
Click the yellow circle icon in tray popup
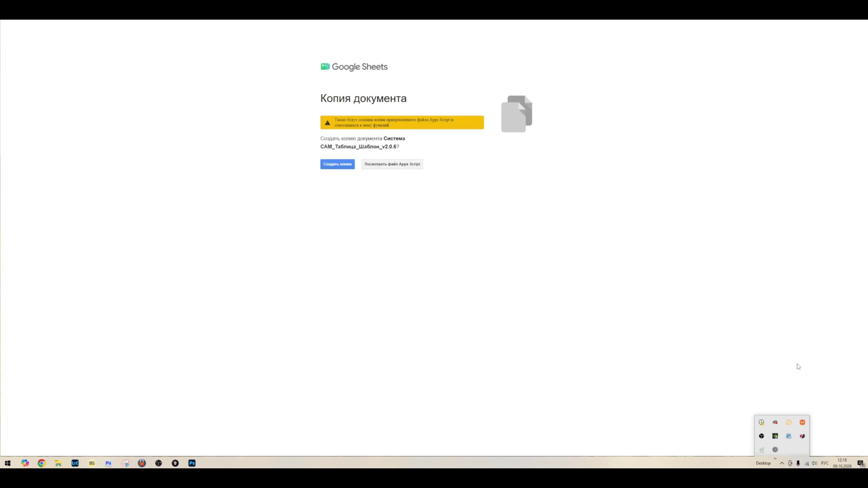click(789, 422)
